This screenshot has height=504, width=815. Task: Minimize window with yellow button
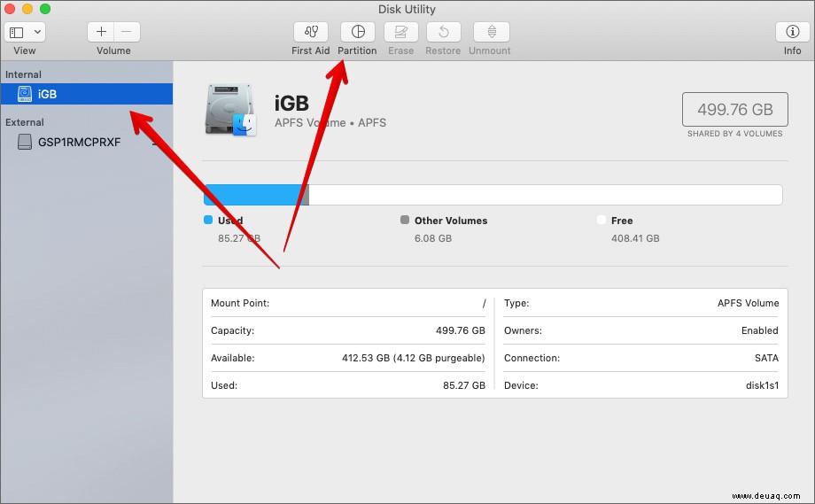point(27,9)
